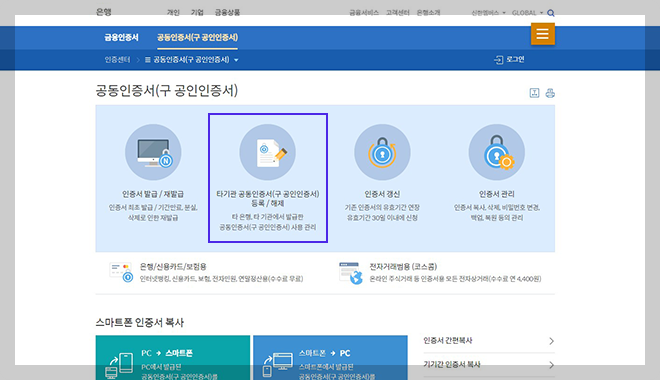Click the 기기간 인증서 복사 link

tap(452, 364)
